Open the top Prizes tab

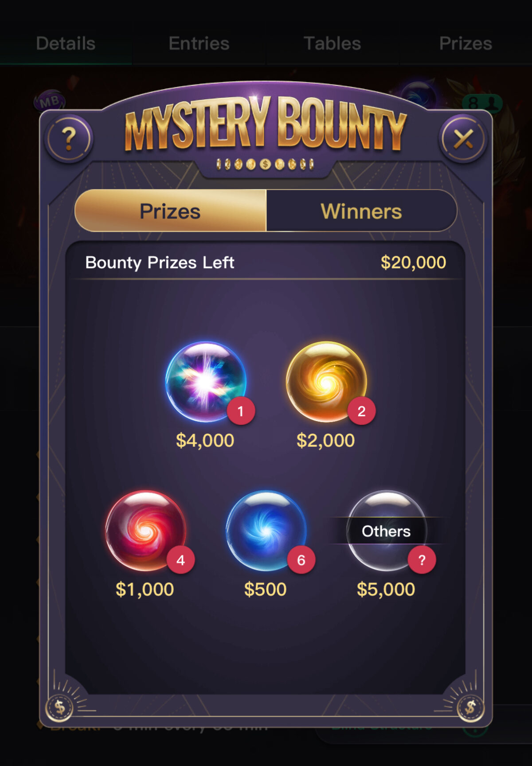(465, 43)
